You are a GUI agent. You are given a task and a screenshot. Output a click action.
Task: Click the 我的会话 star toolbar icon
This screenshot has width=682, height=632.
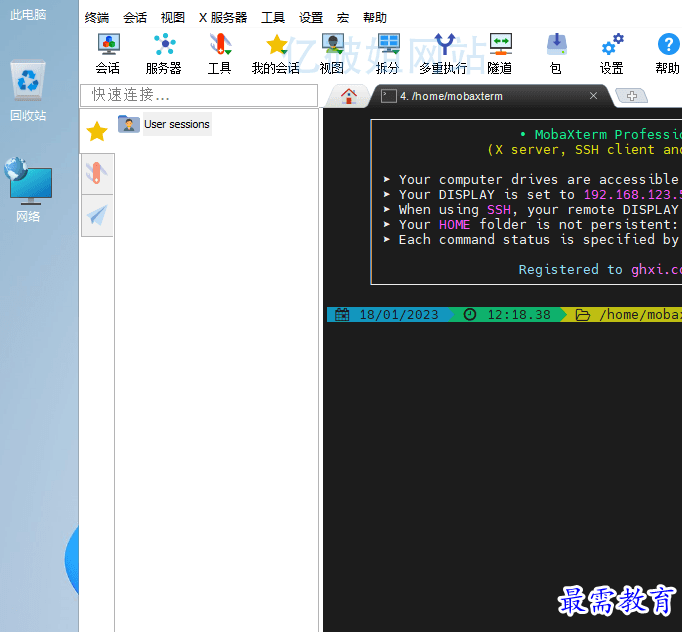coord(276,54)
